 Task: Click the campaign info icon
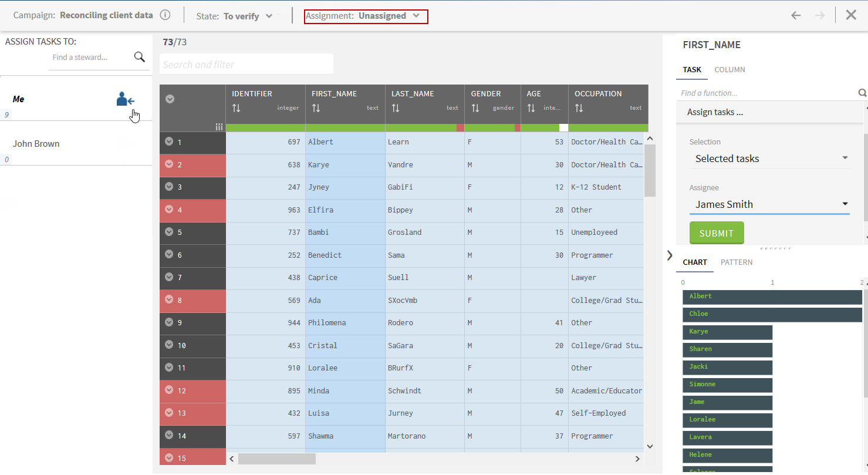coord(166,15)
